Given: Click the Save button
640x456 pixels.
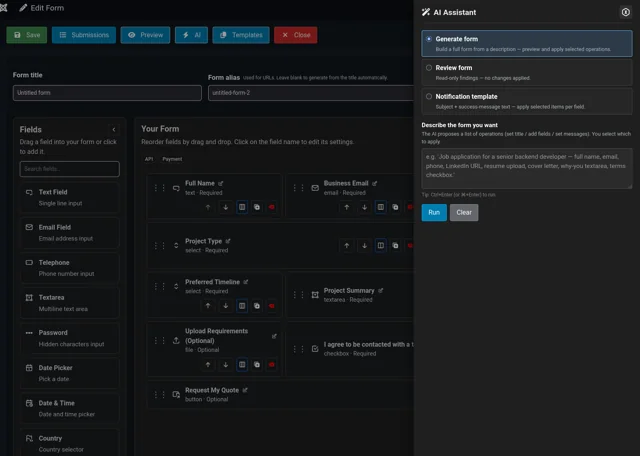Looking at the screenshot, I should pyautogui.click(x=27, y=35).
